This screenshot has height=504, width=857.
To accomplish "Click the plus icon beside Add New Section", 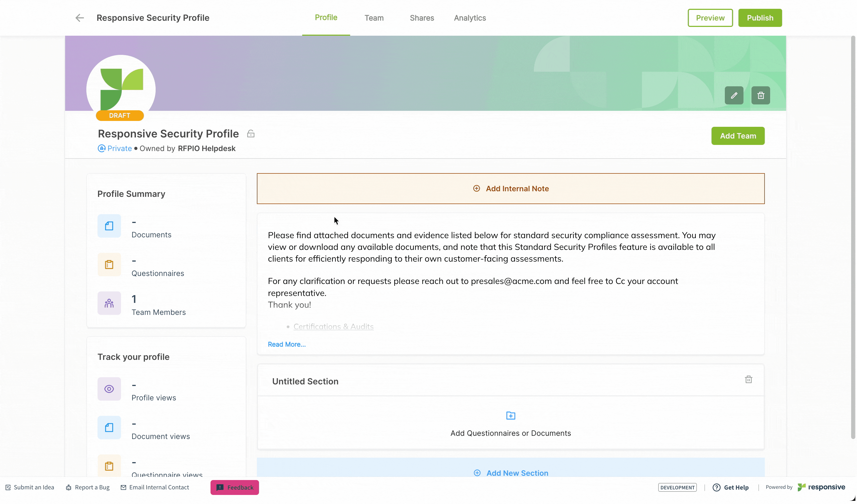I will pos(477,473).
